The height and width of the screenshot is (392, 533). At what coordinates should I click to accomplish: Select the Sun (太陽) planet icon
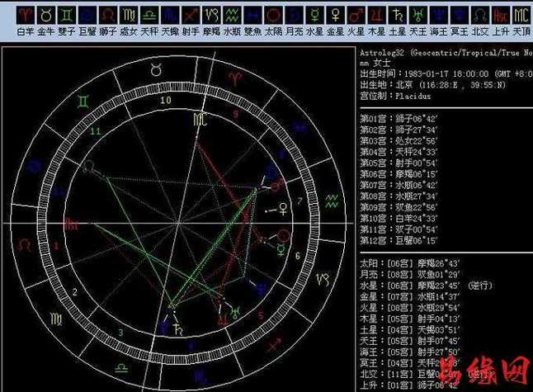[274, 16]
